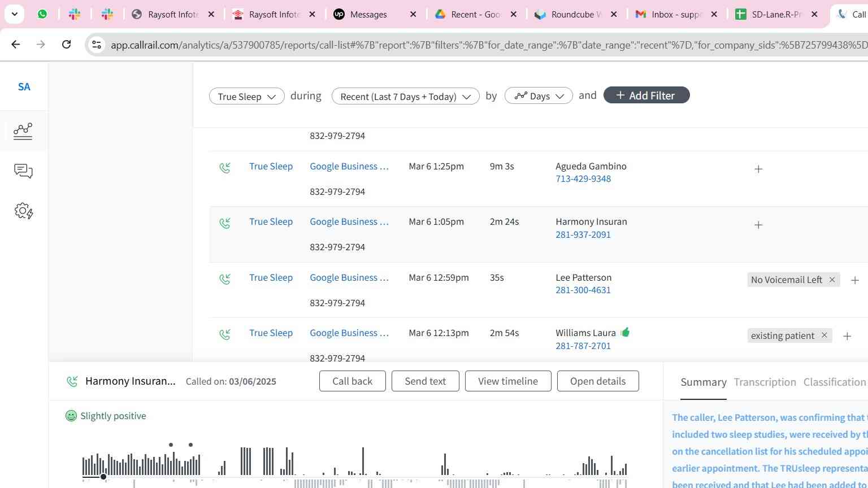Switch to the Roundcube browser tab
868x488 pixels.
(576, 14)
